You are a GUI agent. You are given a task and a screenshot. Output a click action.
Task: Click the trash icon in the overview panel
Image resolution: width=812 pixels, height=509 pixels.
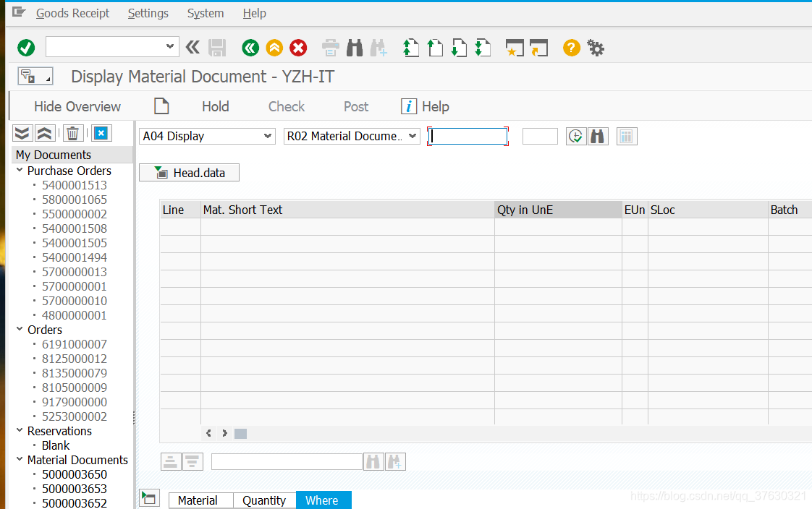coord(72,133)
